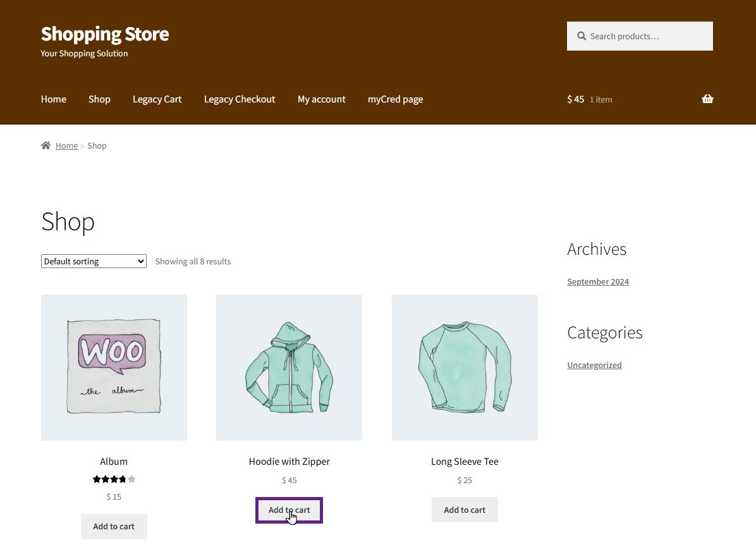The width and height of the screenshot is (756, 547).
Task: Visit the myCred page link
Action: coord(395,99)
